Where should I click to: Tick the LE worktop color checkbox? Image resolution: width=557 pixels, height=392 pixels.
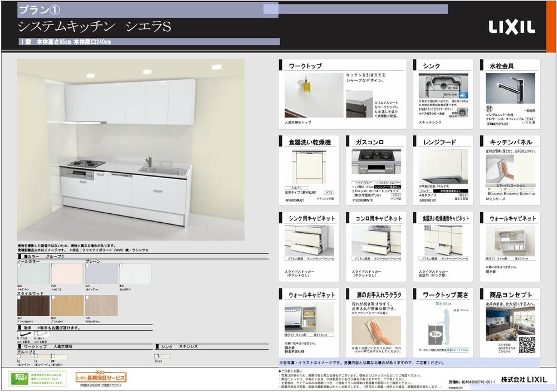[19, 356]
